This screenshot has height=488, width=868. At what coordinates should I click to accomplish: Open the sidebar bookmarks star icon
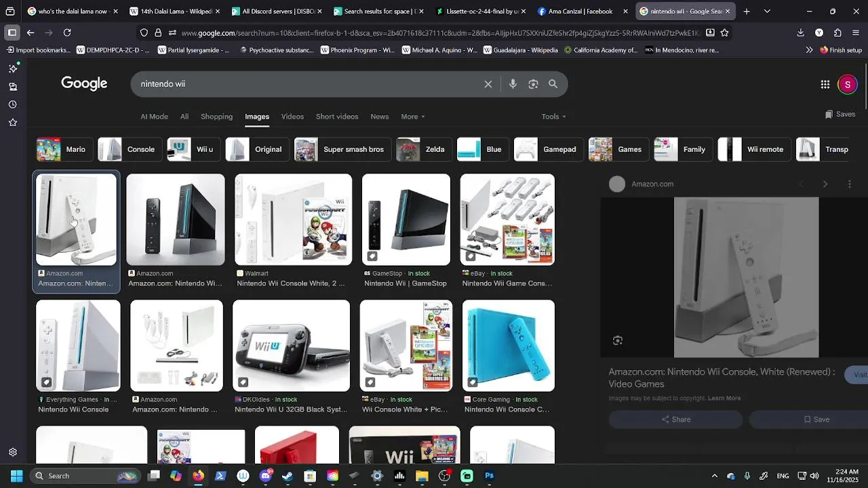(x=12, y=123)
